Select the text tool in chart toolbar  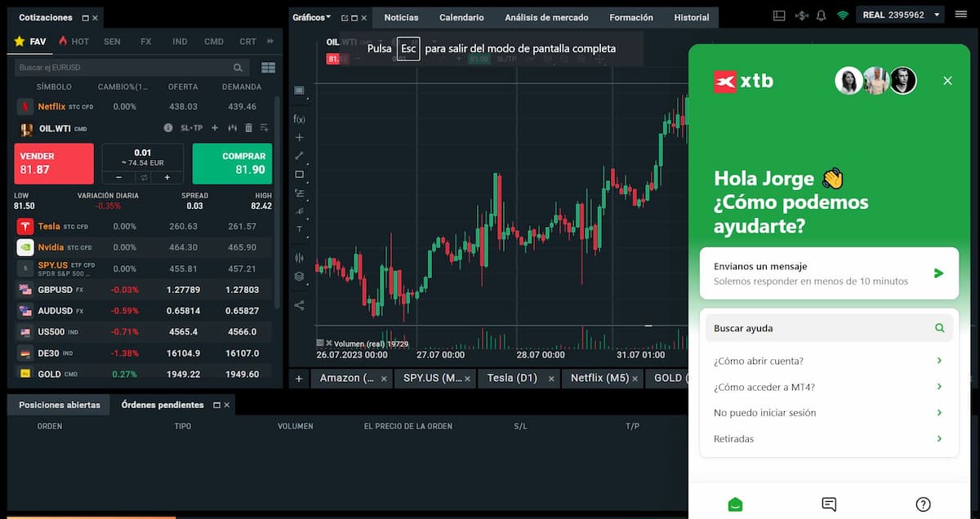click(x=299, y=230)
